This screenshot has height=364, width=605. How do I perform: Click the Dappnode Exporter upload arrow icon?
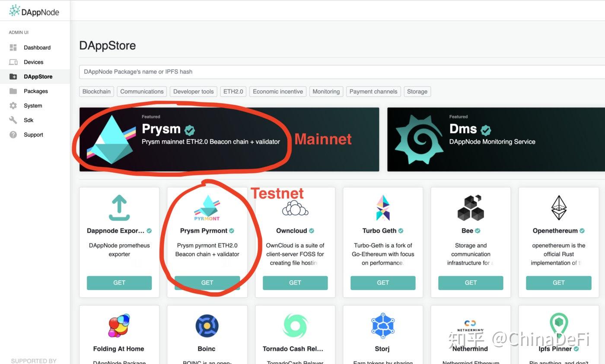[119, 208]
